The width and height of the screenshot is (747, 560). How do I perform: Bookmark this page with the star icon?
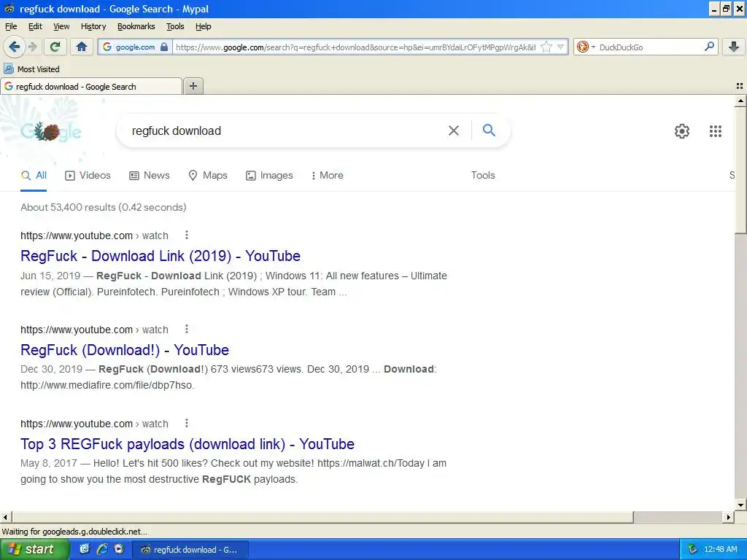pos(546,47)
